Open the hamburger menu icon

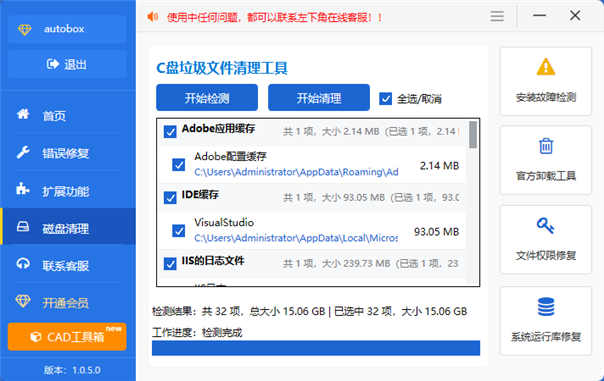click(x=497, y=16)
